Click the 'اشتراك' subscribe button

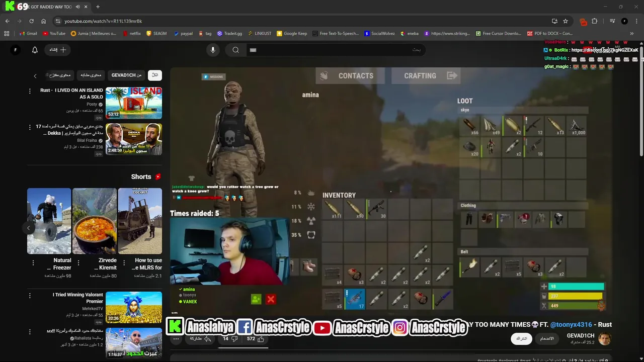[521, 338]
